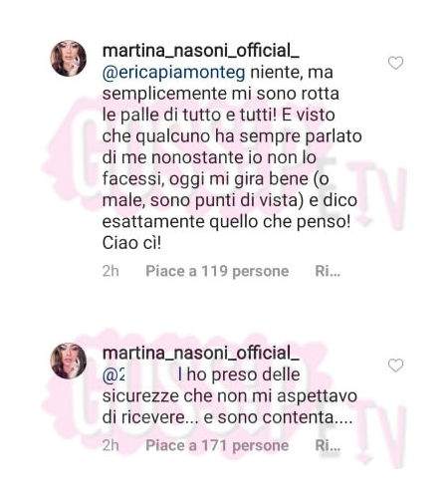Open profile picture of second comment

tap(69, 361)
